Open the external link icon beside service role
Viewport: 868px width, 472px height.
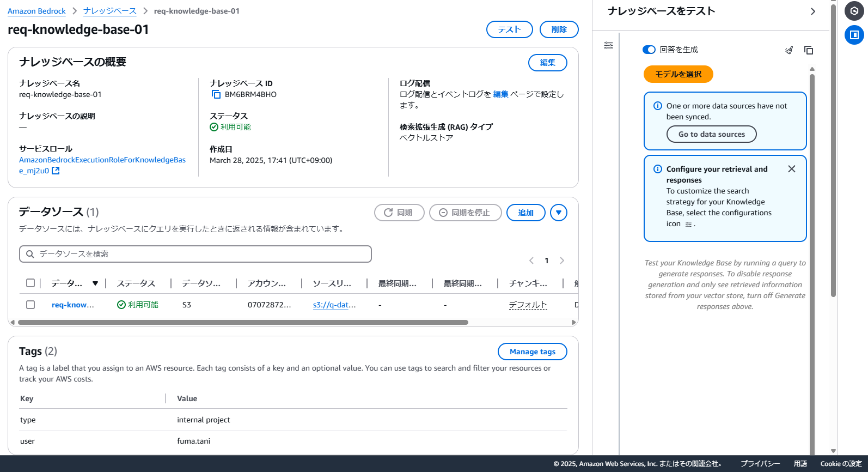point(56,171)
